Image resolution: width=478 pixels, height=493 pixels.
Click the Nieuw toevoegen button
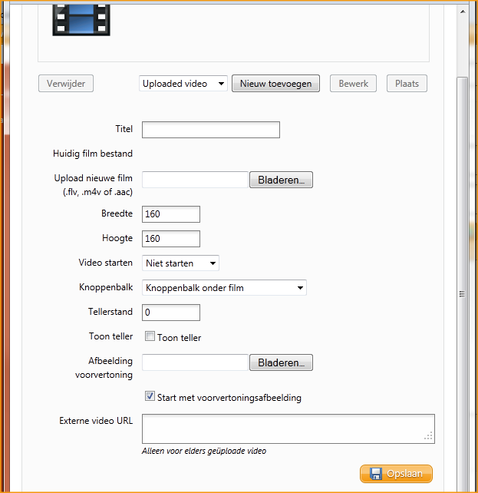pyautogui.click(x=276, y=83)
